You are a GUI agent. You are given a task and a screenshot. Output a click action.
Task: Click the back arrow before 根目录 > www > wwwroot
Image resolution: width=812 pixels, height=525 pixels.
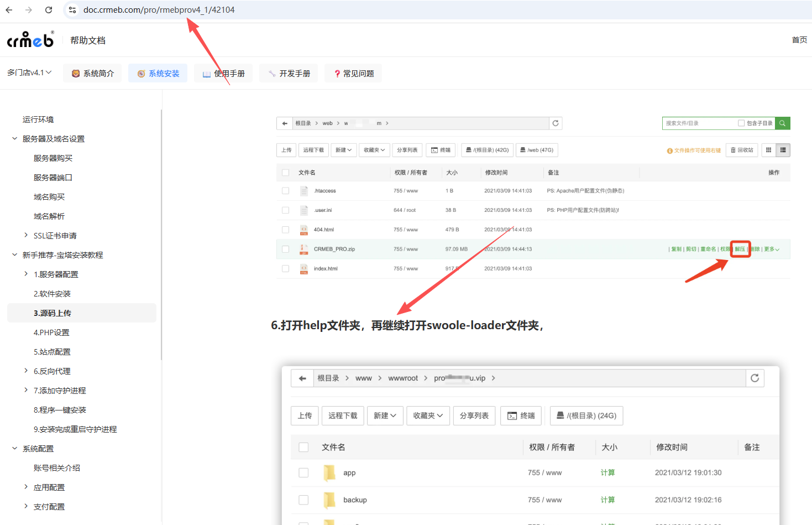pos(302,378)
